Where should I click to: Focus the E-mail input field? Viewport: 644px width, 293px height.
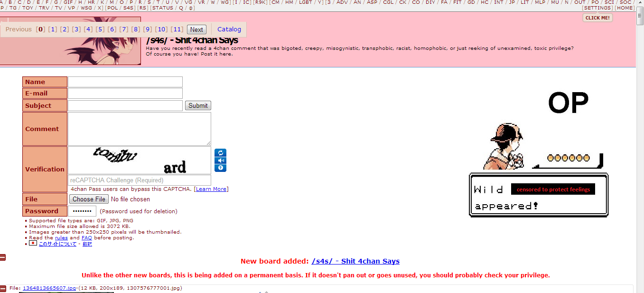(x=125, y=93)
